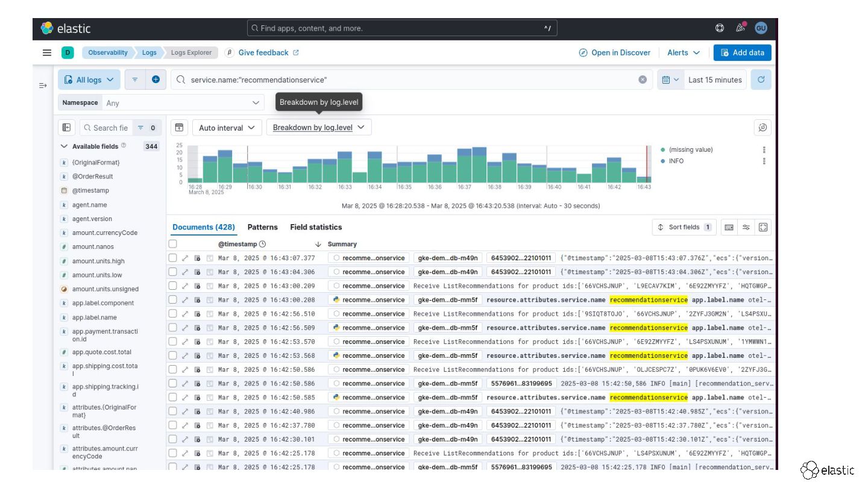Open Breakdown by log.level dropdown
Image resolution: width=868 pixels, height=488 pixels.
point(319,127)
